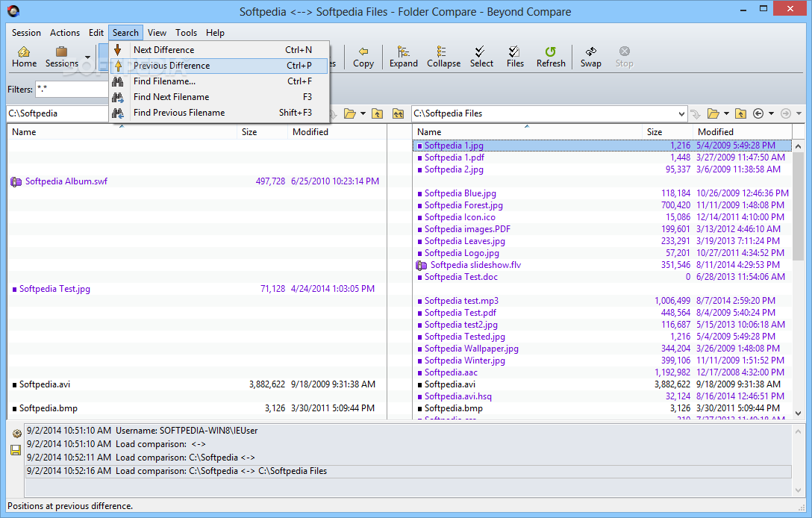Viewport: 812px width, 518px height.
Task: Select Softpedia Wallpaper.jpg in right pane
Action: click(x=602, y=349)
